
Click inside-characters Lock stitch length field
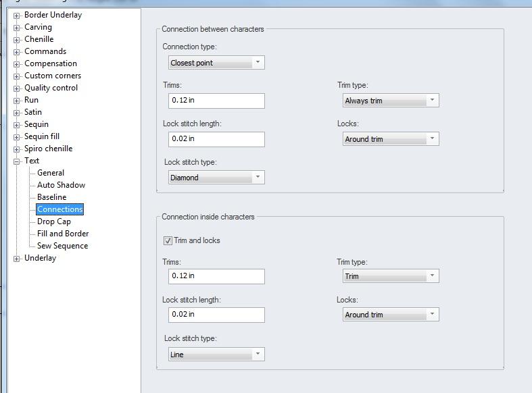(x=216, y=315)
